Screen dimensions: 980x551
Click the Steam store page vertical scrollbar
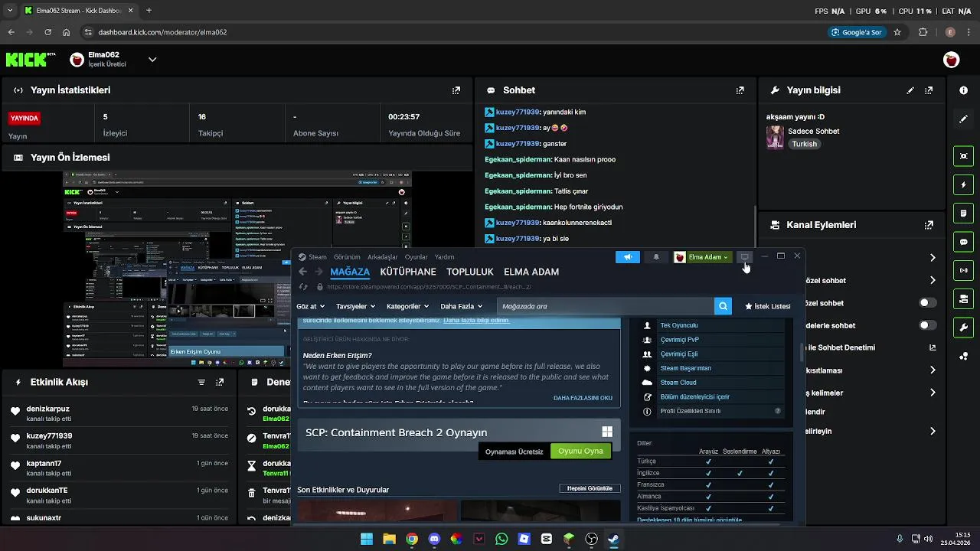click(802, 352)
